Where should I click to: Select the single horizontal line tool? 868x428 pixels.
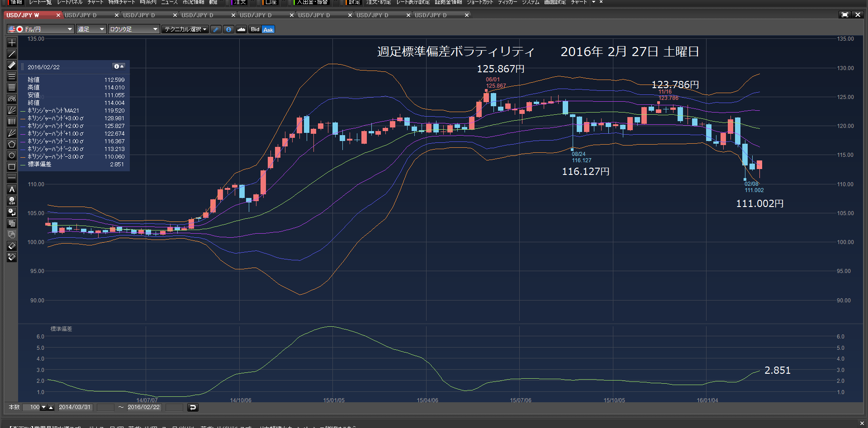coord(12,178)
